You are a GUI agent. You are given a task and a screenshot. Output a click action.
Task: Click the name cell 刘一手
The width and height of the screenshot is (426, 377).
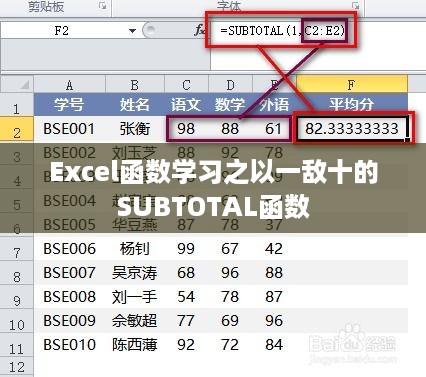(x=134, y=297)
